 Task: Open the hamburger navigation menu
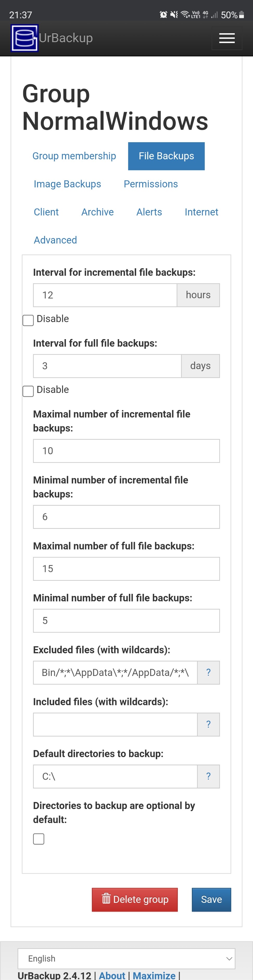pos(227,38)
